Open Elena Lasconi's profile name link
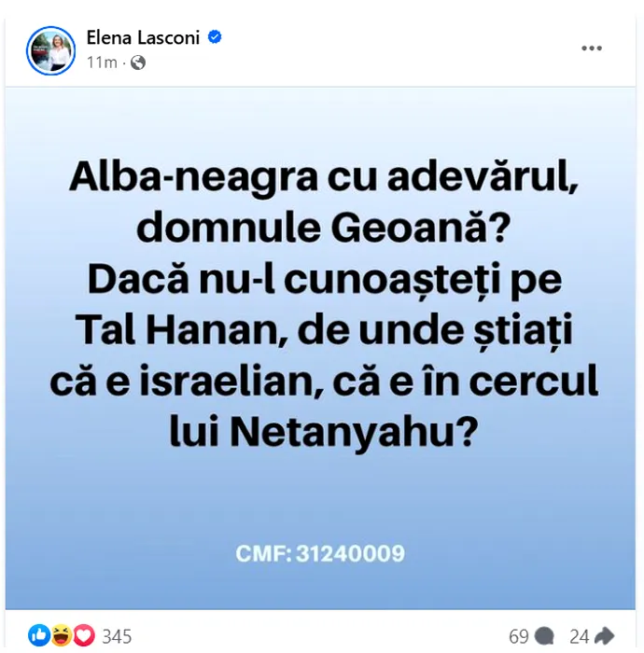 point(143,38)
